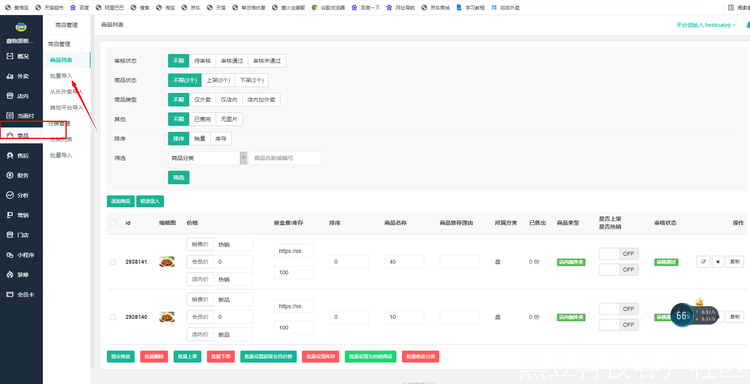Viewport: 750px width, 384px height.
Task: Click the quick-entry button next to 添加商品
Action: pyautogui.click(x=150, y=201)
